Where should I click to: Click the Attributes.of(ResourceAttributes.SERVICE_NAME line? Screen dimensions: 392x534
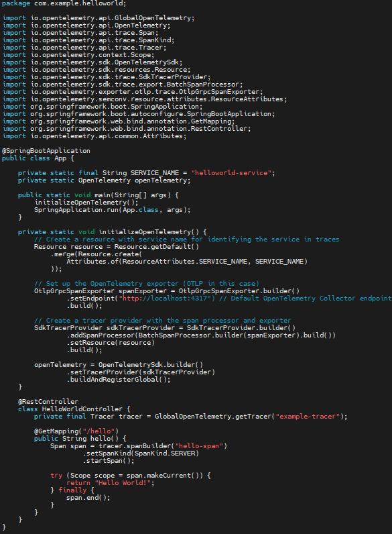(187, 262)
